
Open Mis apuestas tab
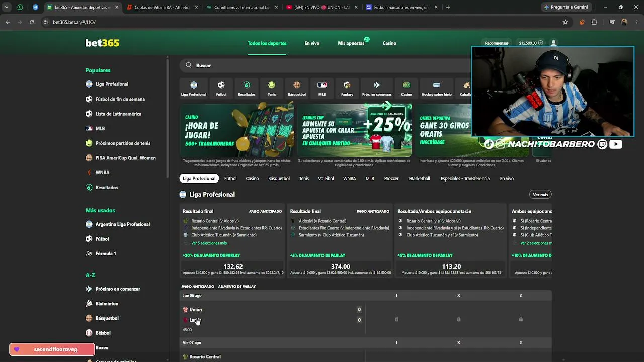pos(351,43)
